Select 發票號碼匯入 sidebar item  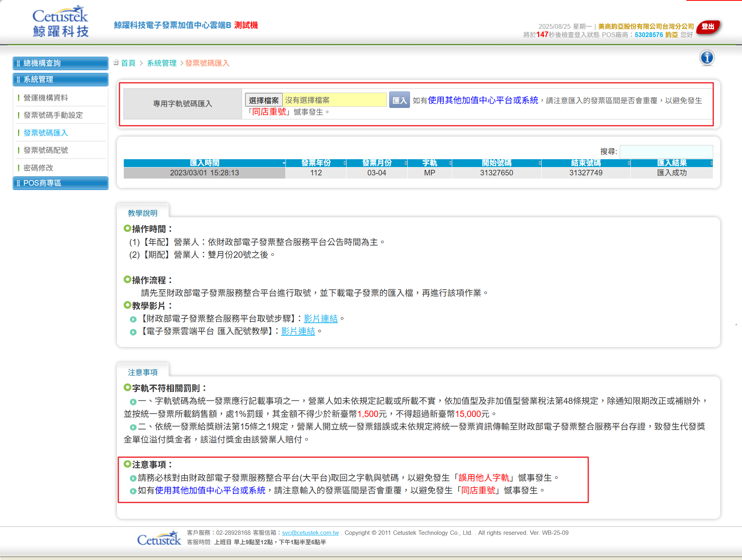coord(46,133)
